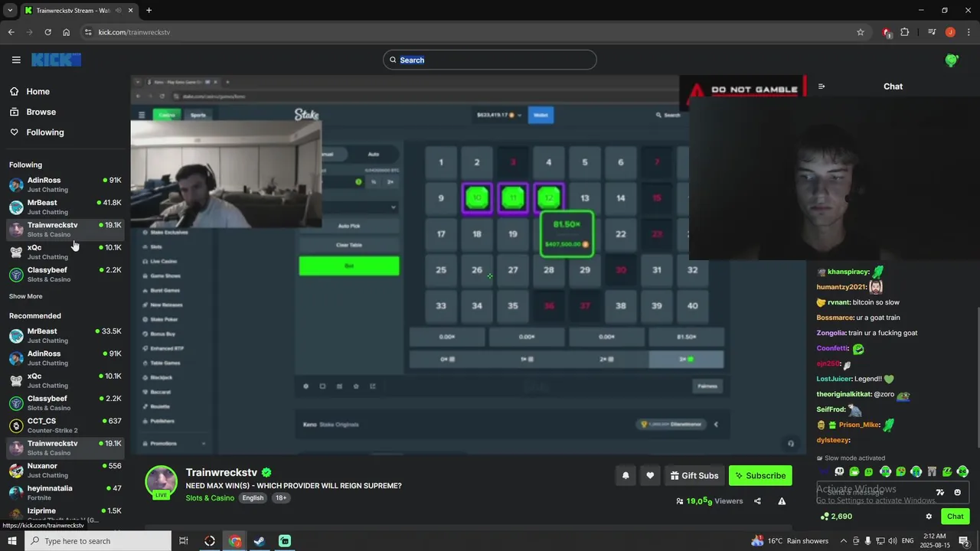Image resolution: width=980 pixels, height=551 pixels.
Task: Open the 7TV emote menu icon
Action: [940, 492]
